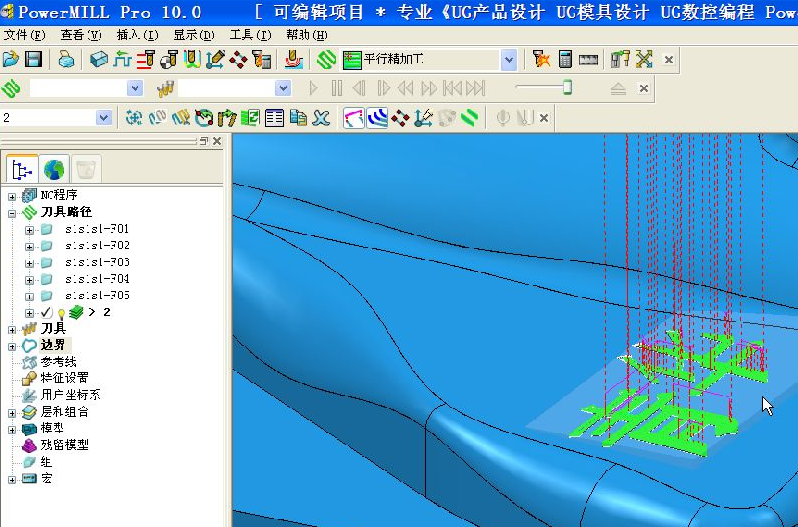The width and height of the screenshot is (798, 527).
Task: Open the block definition cube icon
Action: point(99,59)
